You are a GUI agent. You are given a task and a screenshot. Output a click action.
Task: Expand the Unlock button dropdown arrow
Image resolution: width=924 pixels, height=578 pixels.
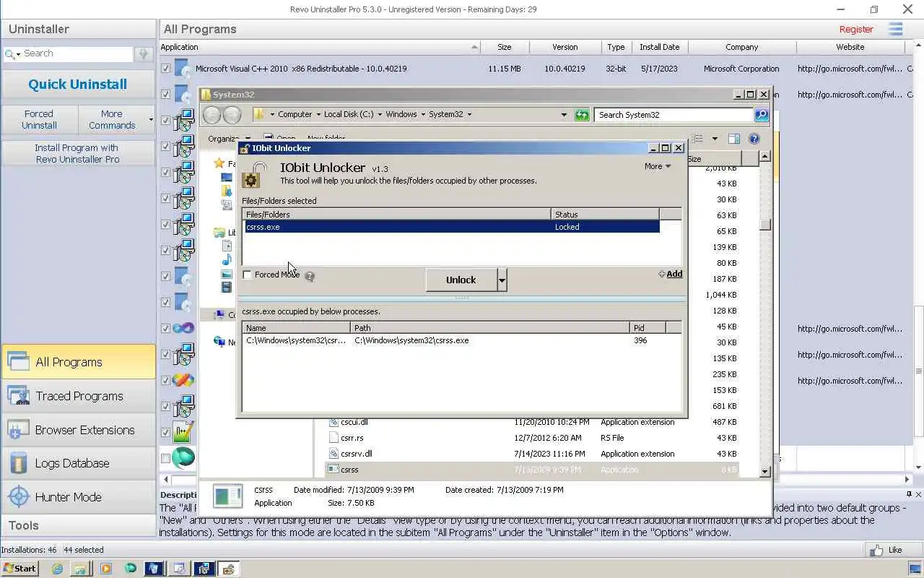tap(502, 280)
